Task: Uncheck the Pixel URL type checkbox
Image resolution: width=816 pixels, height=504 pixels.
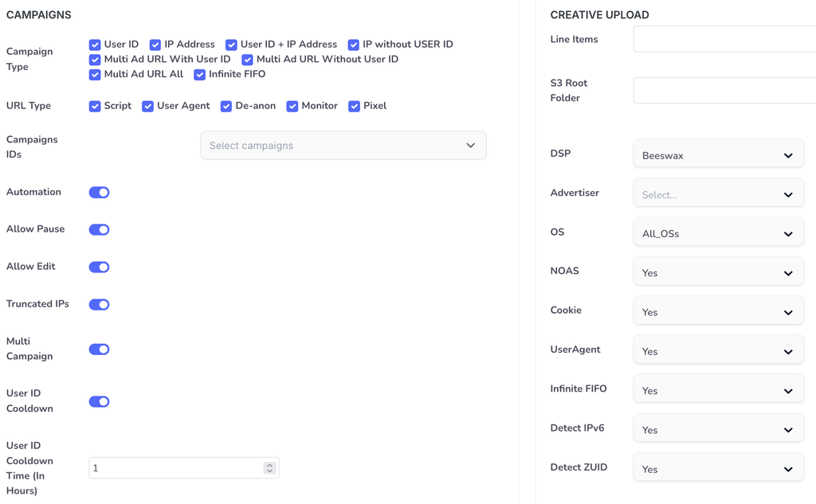Action: pos(354,106)
